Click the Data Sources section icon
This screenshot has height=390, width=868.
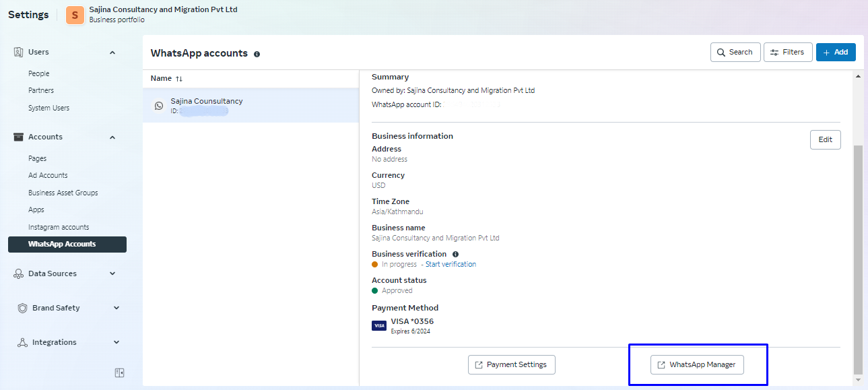point(19,273)
